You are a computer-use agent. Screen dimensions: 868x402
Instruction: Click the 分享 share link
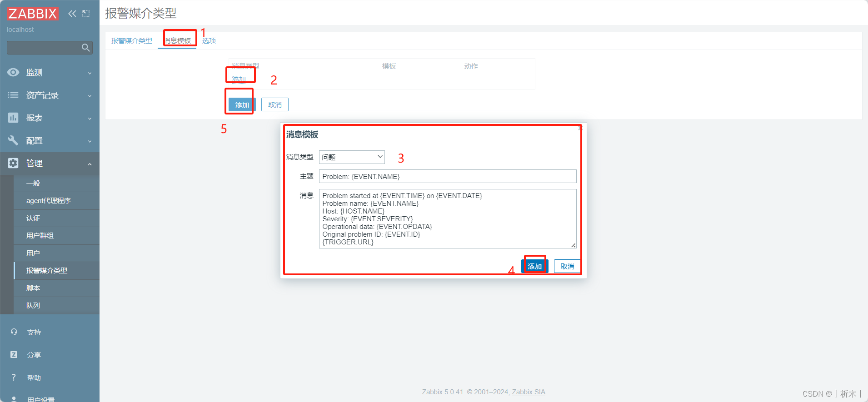click(34, 355)
